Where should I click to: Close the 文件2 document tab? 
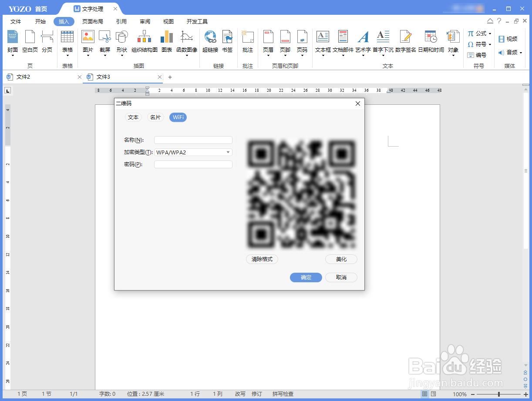click(x=79, y=77)
